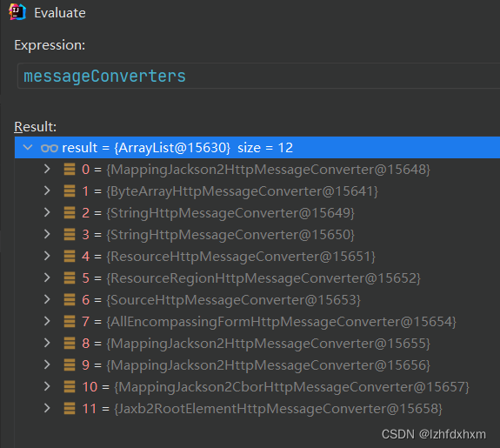Screen dimensions: 500x448
Task: Click the array element icon of index 6
Action: 70,299
